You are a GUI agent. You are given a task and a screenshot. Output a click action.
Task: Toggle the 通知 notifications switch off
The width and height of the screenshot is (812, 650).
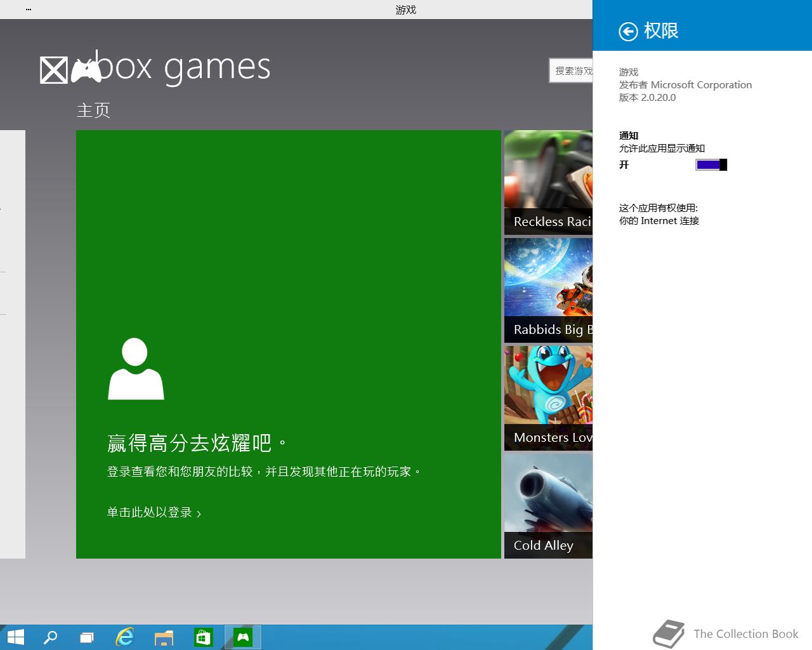[x=711, y=165]
